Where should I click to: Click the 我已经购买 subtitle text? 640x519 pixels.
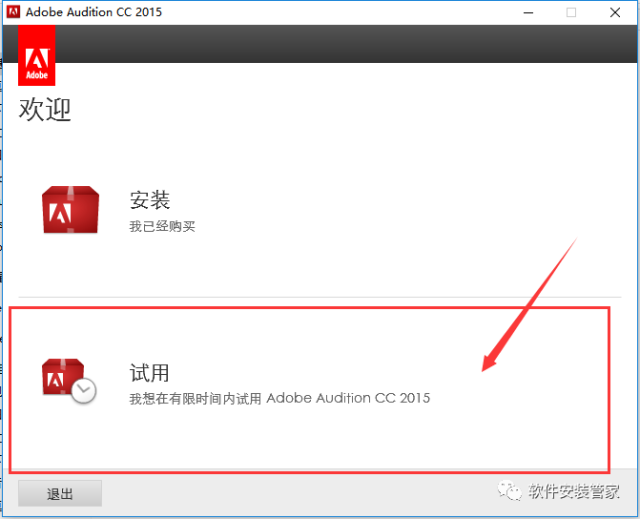pos(162,226)
